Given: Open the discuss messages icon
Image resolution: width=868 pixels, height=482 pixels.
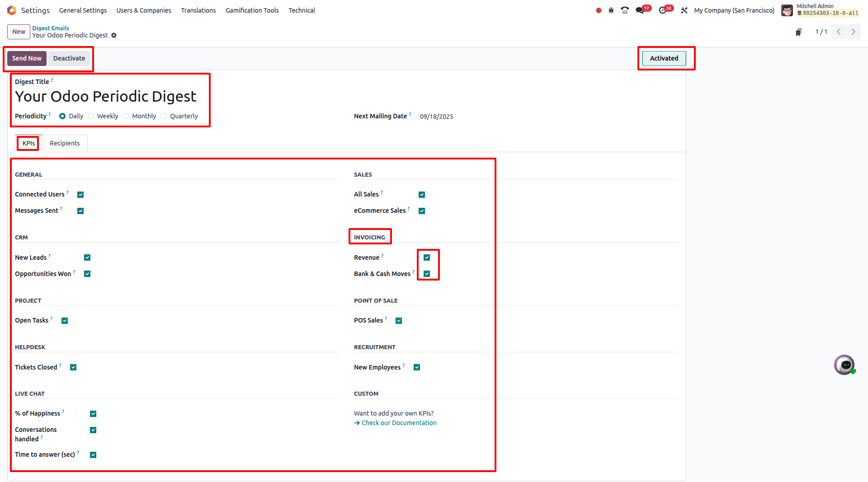Looking at the screenshot, I should [640, 10].
